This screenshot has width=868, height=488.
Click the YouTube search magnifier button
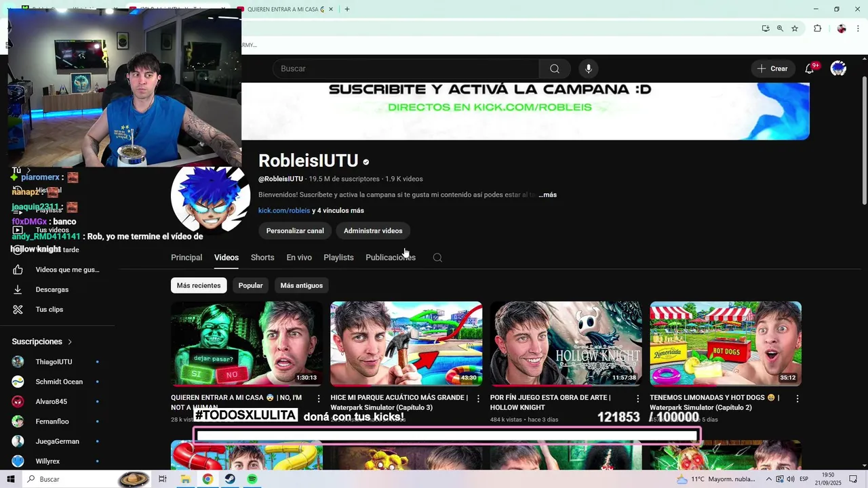click(x=555, y=68)
